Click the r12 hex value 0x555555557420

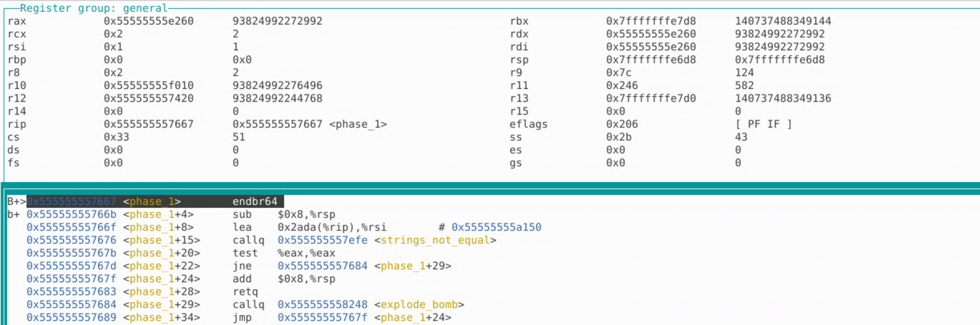pos(149,98)
